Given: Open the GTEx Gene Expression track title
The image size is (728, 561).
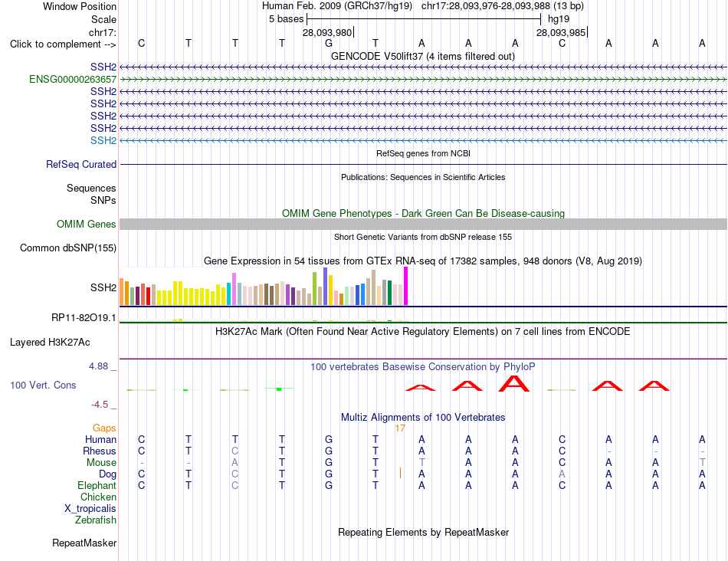Looking at the screenshot, I should [x=423, y=261].
